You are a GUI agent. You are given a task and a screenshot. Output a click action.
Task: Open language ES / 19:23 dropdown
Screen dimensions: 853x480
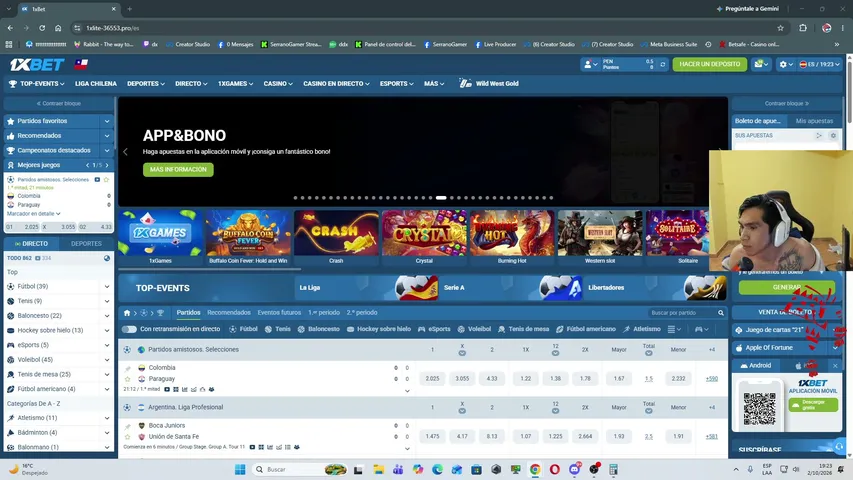point(819,64)
